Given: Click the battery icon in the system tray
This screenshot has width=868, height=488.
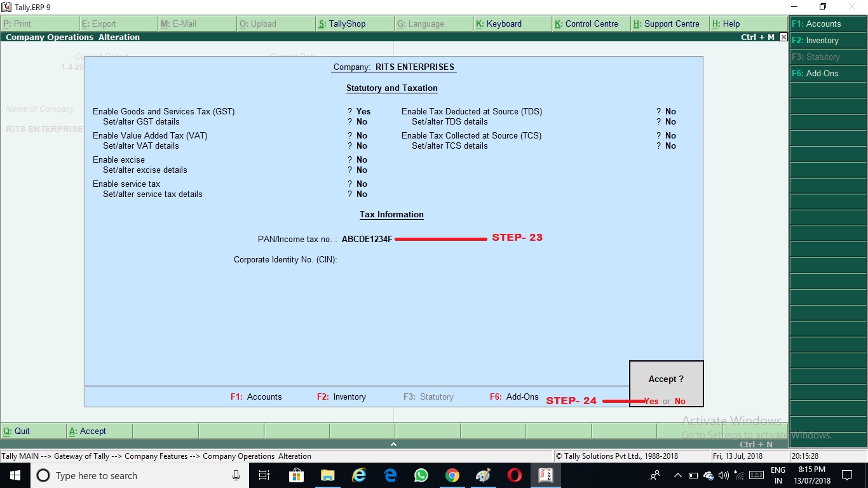Looking at the screenshot, I should tap(693, 475).
